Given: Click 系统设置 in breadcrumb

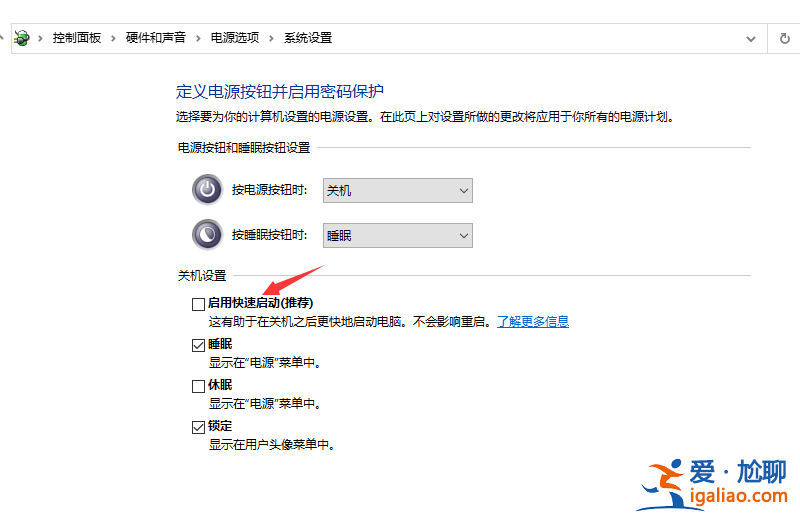Looking at the screenshot, I should (308, 38).
